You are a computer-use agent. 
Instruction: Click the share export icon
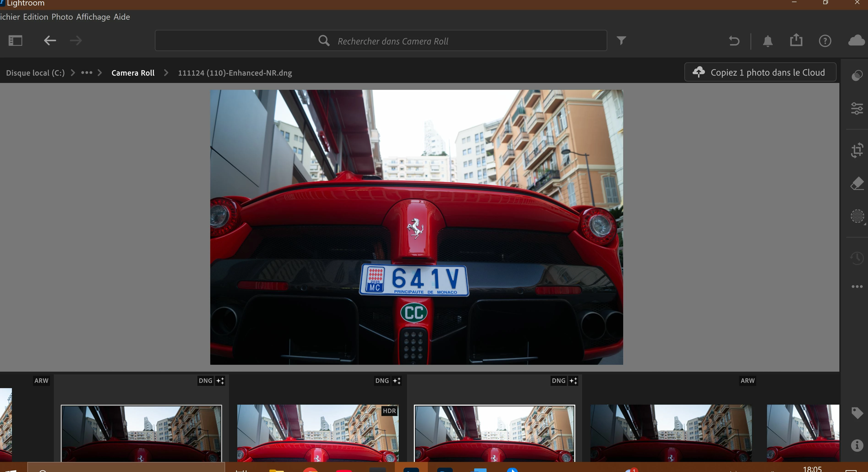(x=796, y=40)
